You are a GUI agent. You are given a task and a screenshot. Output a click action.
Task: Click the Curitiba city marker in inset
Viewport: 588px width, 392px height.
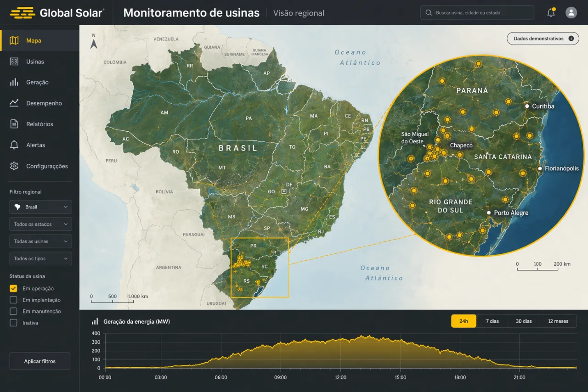tap(527, 106)
